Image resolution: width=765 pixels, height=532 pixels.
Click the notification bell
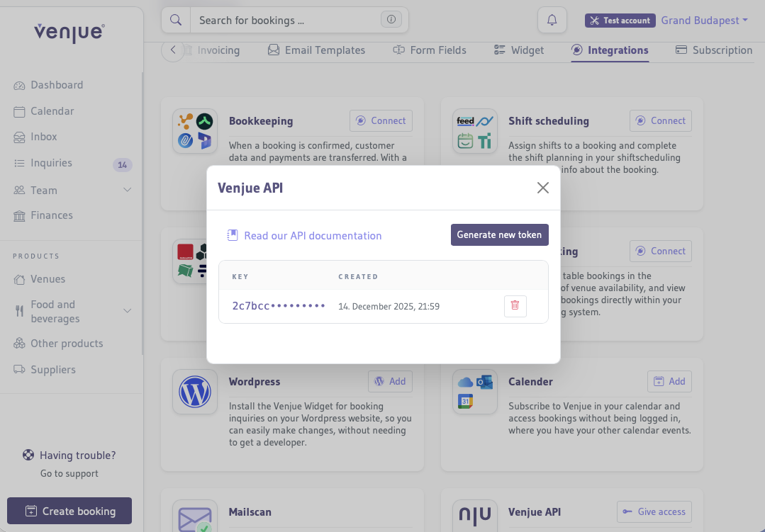552,20
